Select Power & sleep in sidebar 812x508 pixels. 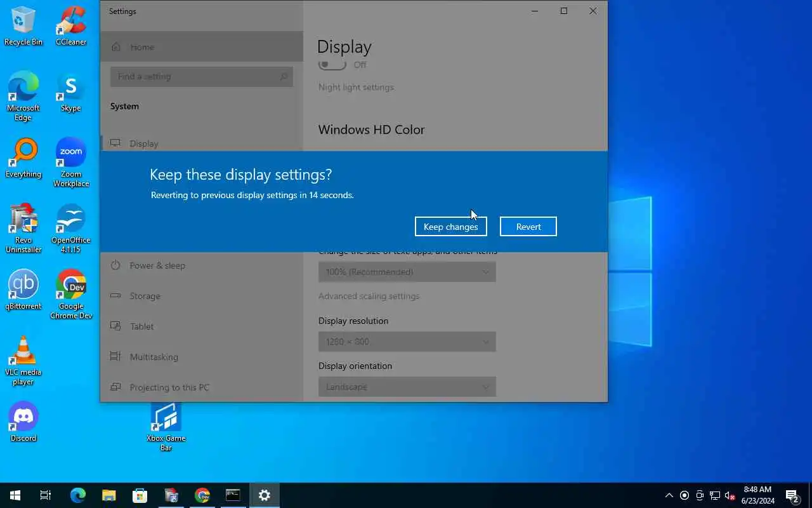(202, 265)
